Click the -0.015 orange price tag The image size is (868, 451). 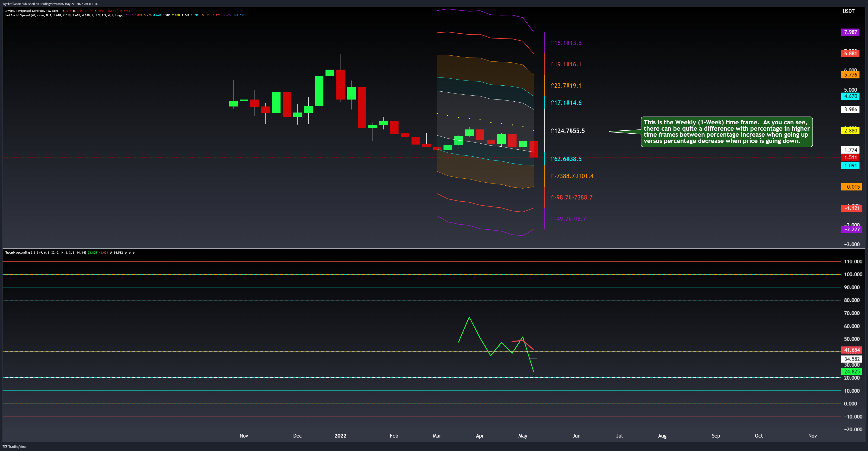(x=851, y=187)
